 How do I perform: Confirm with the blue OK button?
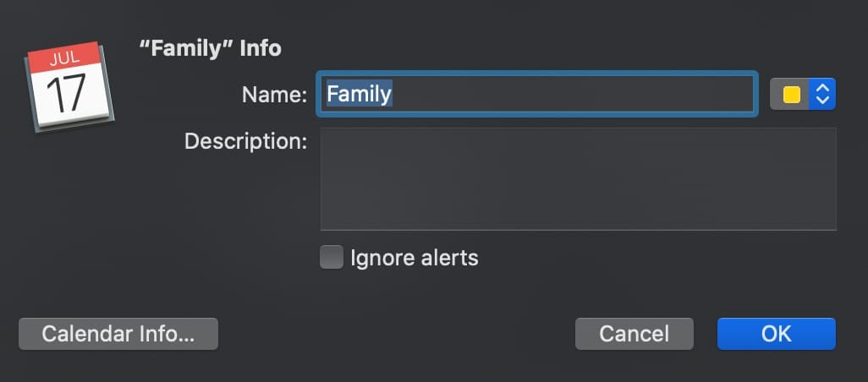776,334
